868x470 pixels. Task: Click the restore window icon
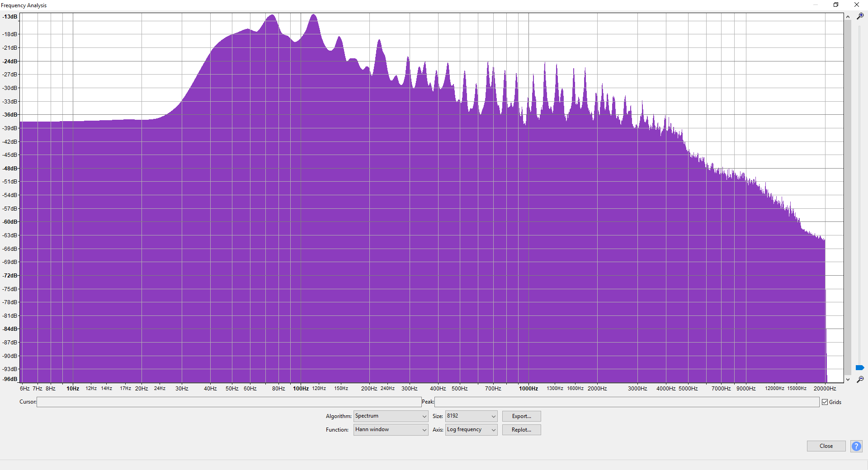(x=836, y=5)
